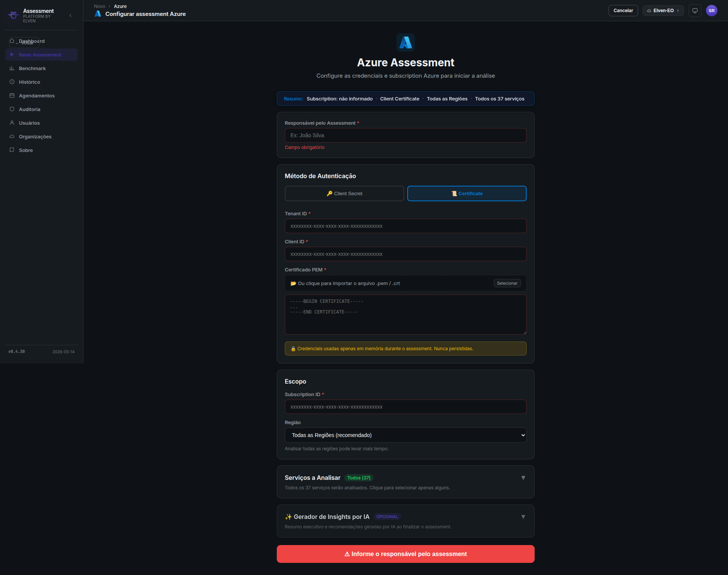Viewport: 728px width, 575px height.
Task: Open Benchmark via its bar-chart icon
Action: pos(12,68)
